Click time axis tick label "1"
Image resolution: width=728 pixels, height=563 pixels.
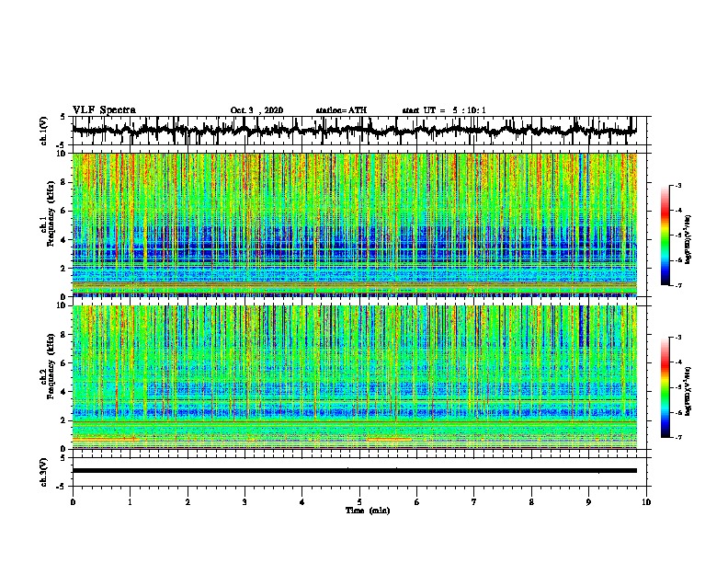click(130, 502)
